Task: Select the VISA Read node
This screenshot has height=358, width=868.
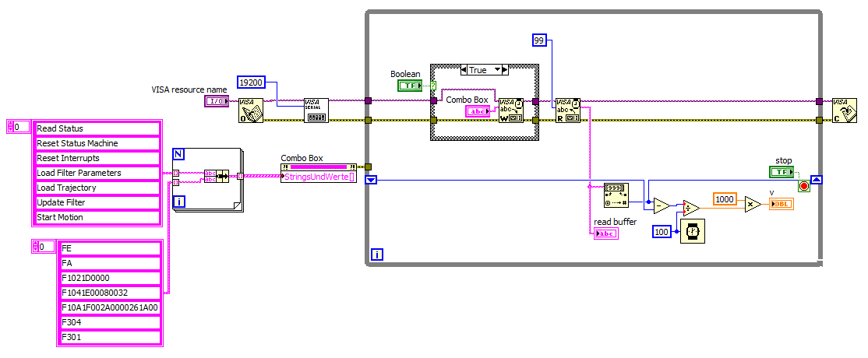Action: coord(568,111)
